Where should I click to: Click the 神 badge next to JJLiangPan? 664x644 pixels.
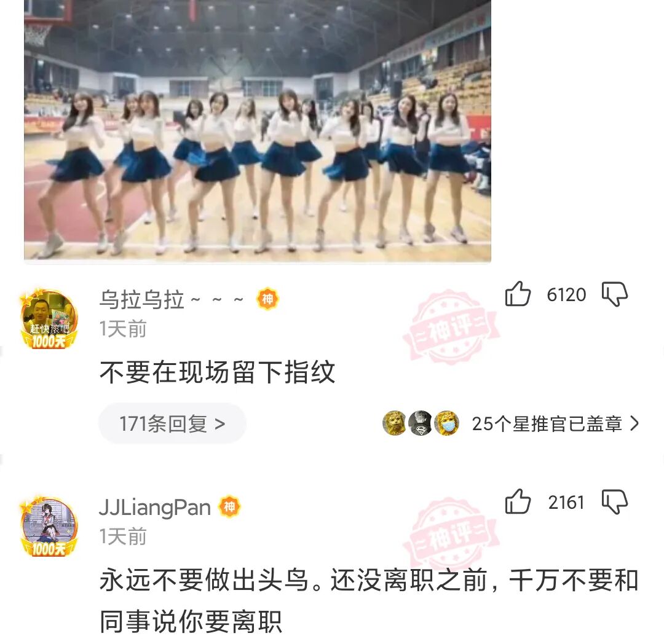click(229, 506)
